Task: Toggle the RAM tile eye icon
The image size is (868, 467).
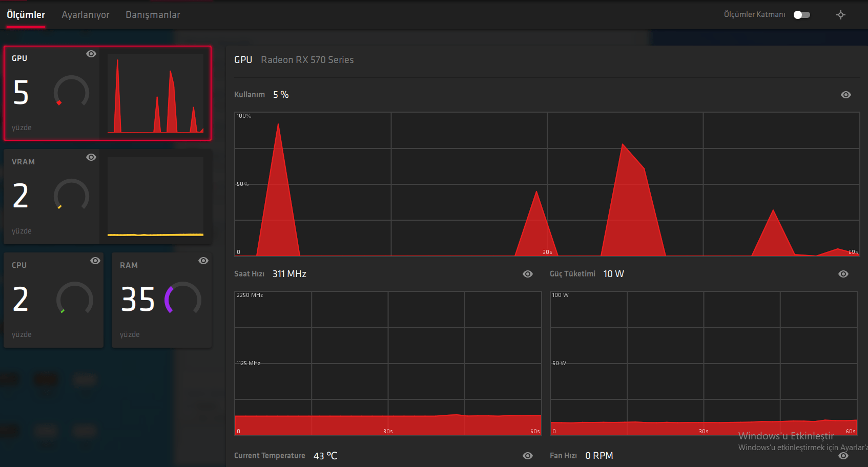Action: click(203, 261)
